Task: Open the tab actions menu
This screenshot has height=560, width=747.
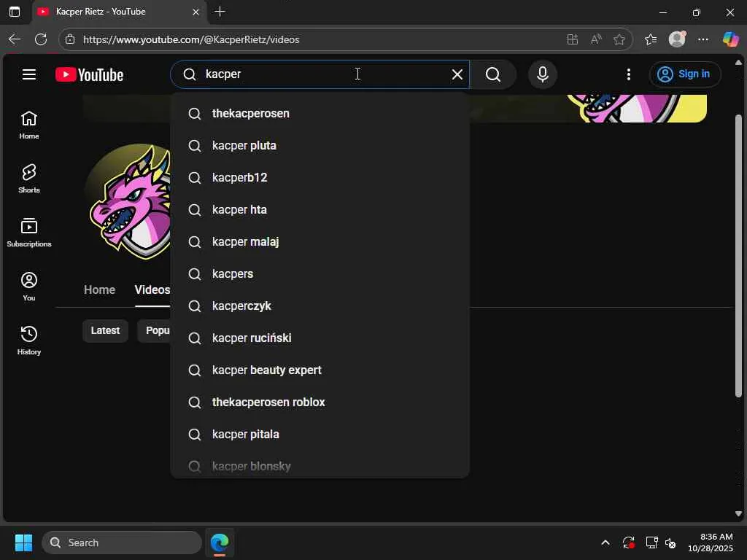Action: coord(15,12)
